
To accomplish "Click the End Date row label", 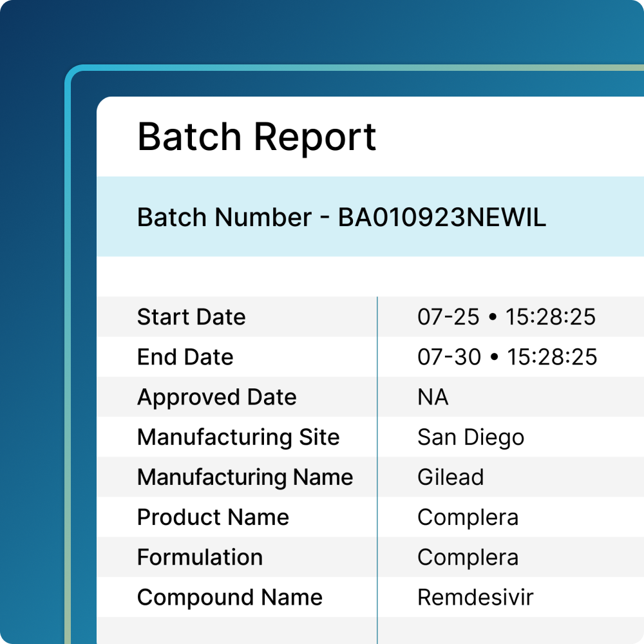I will point(185,357).
